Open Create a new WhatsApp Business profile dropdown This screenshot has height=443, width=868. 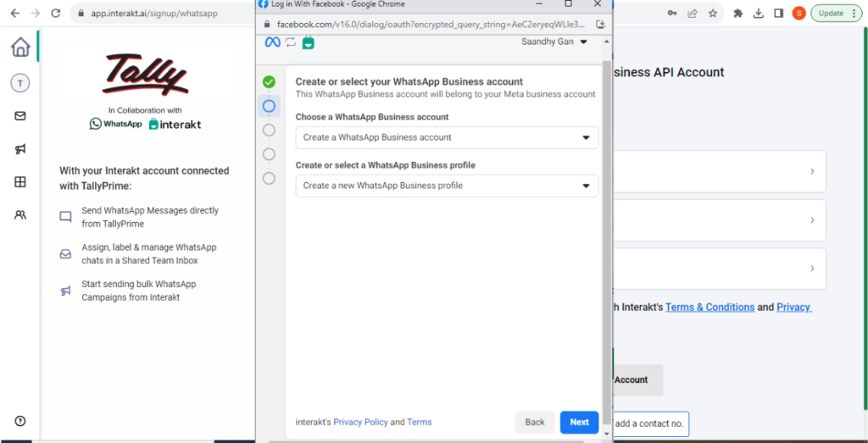tap(447, 186)
